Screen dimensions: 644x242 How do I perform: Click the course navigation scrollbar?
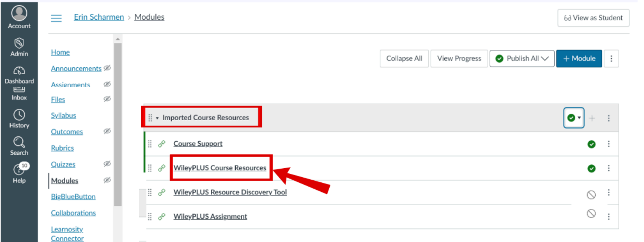(118, 124)
